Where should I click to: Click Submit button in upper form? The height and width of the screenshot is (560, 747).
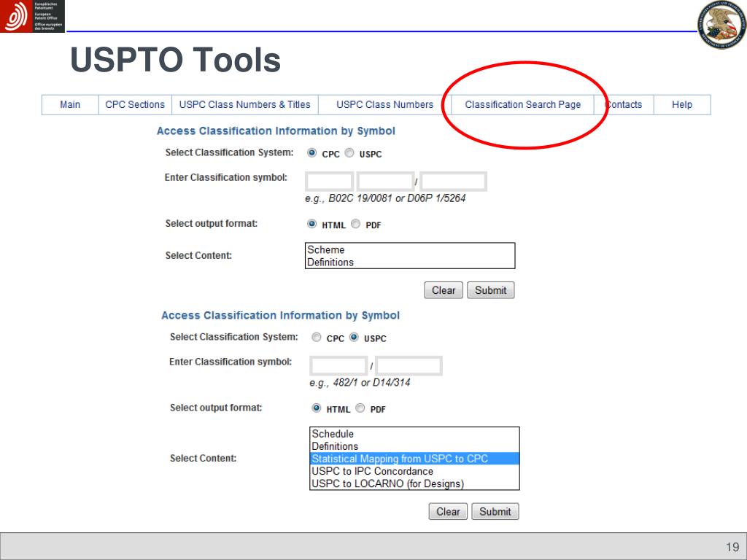click(x=491, y=290)
